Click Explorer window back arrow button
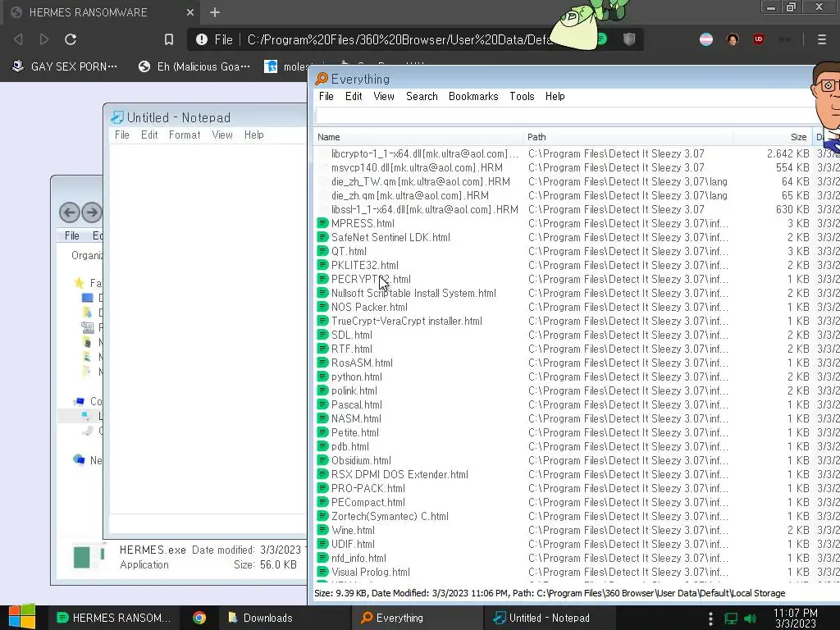840x630 pixels. (69, 212)
